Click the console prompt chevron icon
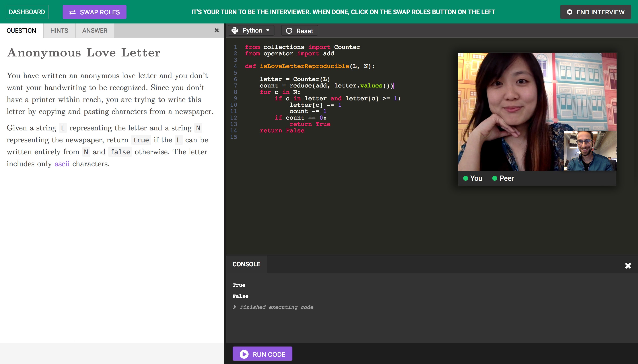Image resolution: width=638 pixels, height=364 pixels. pos(234,307)
